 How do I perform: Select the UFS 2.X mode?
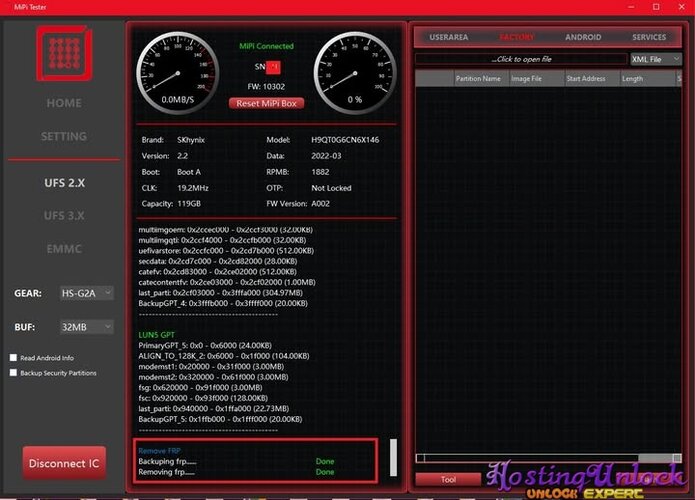65,183
